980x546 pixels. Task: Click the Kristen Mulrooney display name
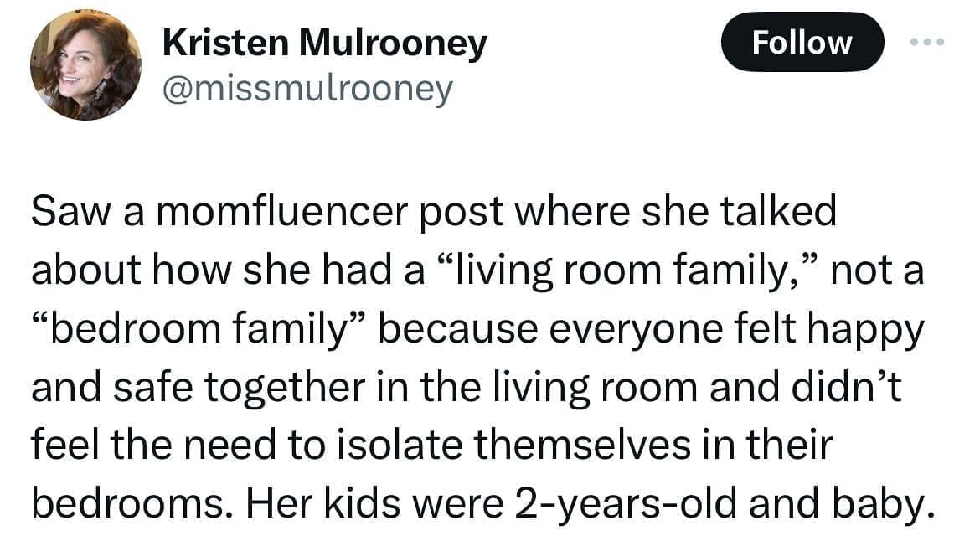tap(324, 44)
